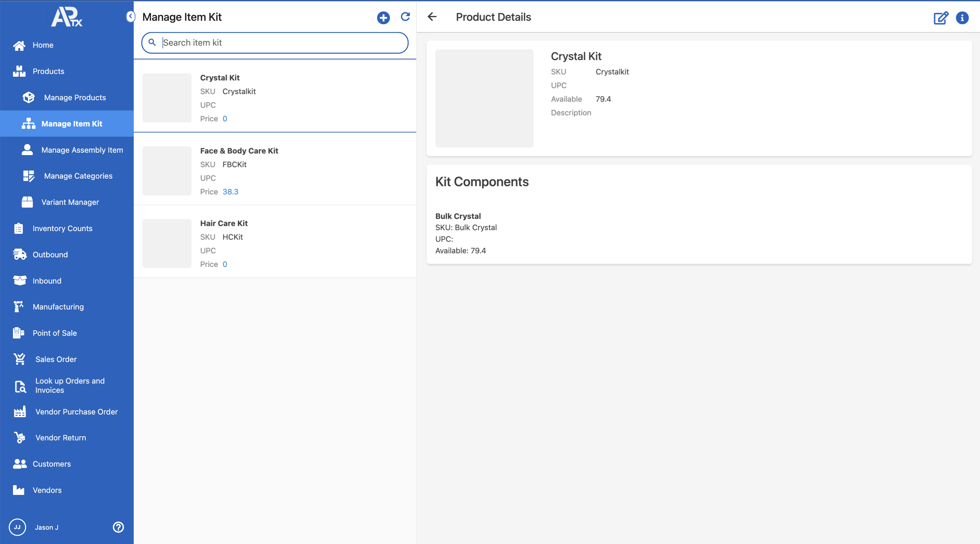Open Manage Products in the sidebar
980x544 pixels.
(75, 97)
